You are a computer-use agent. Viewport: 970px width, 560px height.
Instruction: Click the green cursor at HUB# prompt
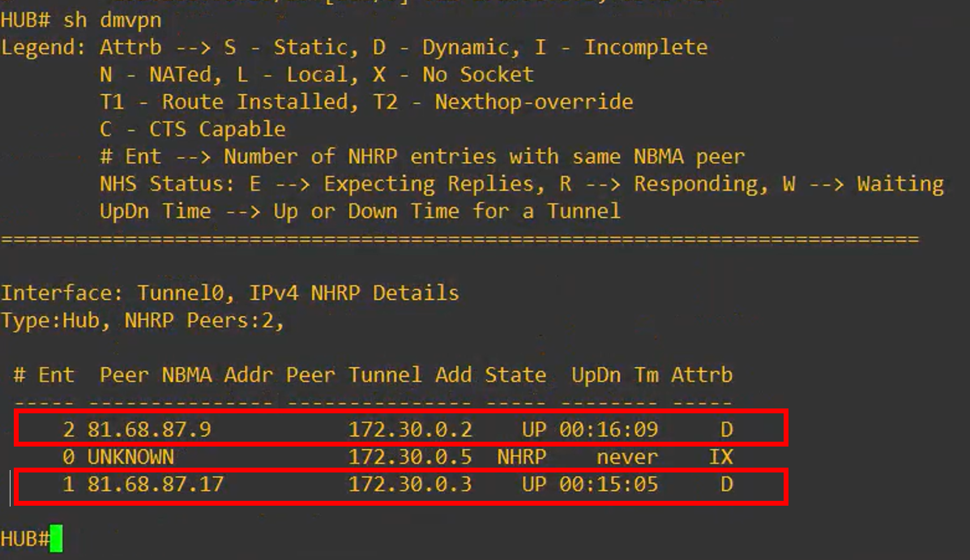56,539
